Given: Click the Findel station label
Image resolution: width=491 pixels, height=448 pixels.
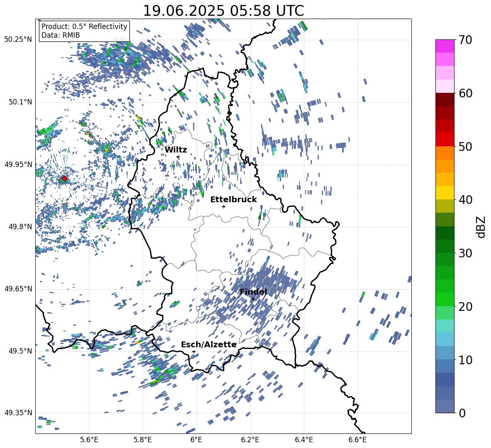Looking at the screenshot, I should click(x=253, y=292).
